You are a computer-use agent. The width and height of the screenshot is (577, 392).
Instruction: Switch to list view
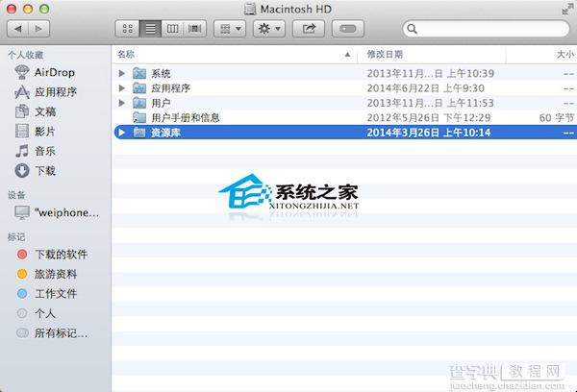[x=150, y=29]
